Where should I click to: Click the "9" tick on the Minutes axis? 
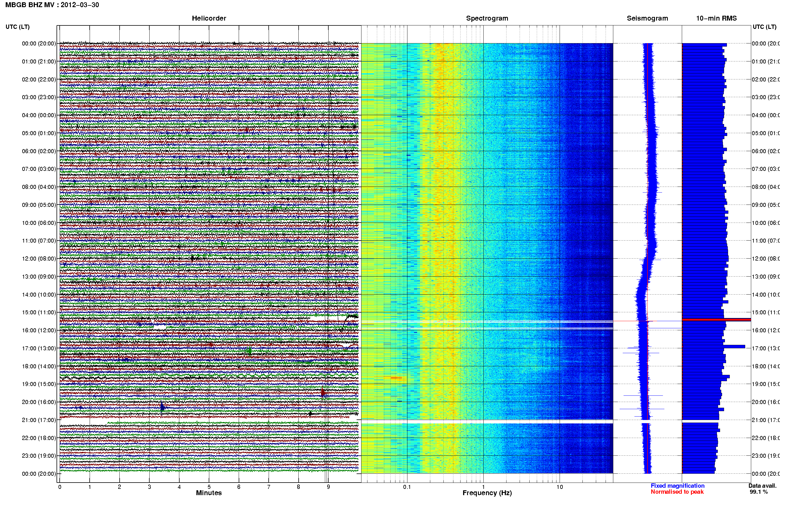click(328, 487)
